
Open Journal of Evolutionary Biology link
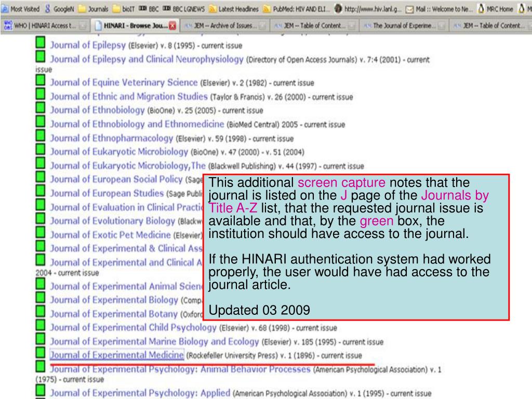tap(113, 221)
